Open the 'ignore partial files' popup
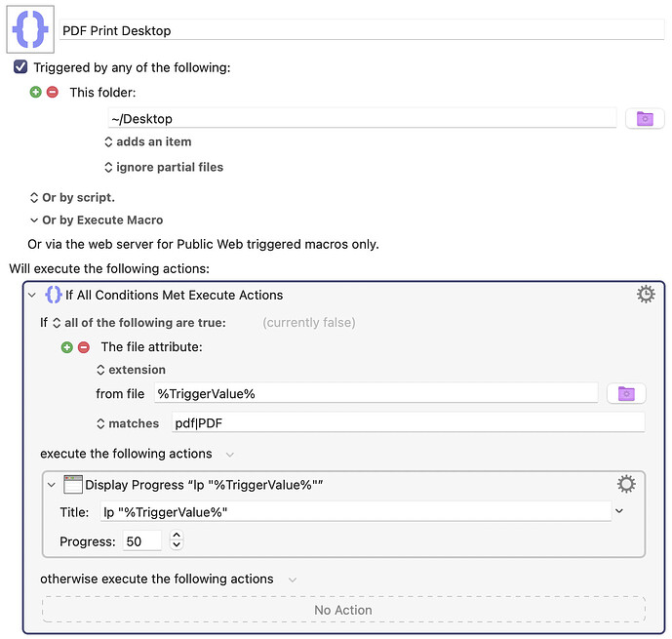The width and height of the screenshot is (672, 639). click(164, 167)
